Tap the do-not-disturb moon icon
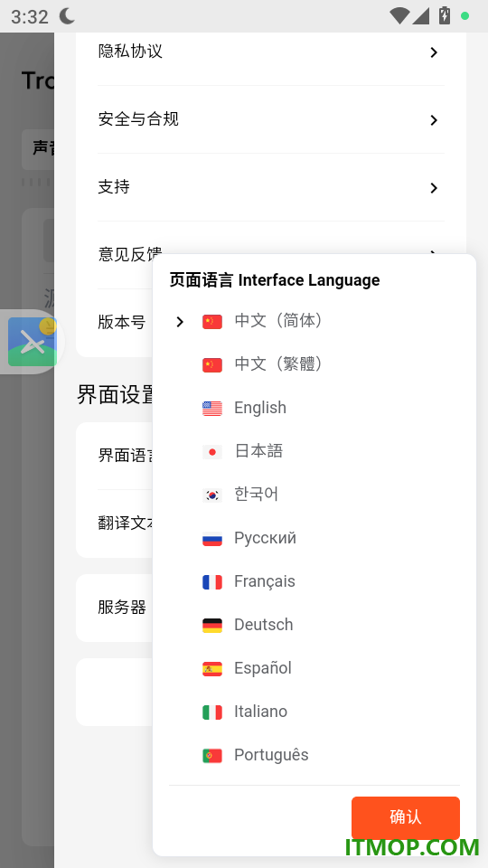This screenshot has height=868, width=488. [x=67, y=16]
